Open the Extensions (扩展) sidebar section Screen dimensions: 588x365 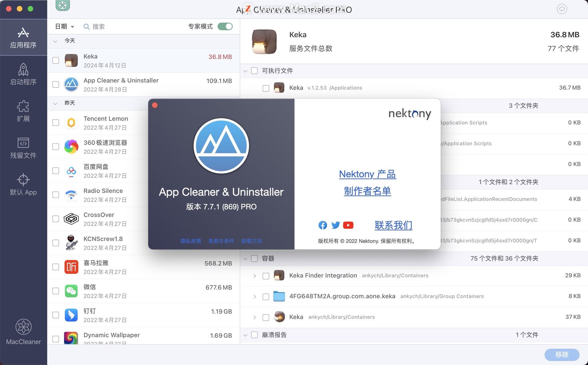click(23, 111)
